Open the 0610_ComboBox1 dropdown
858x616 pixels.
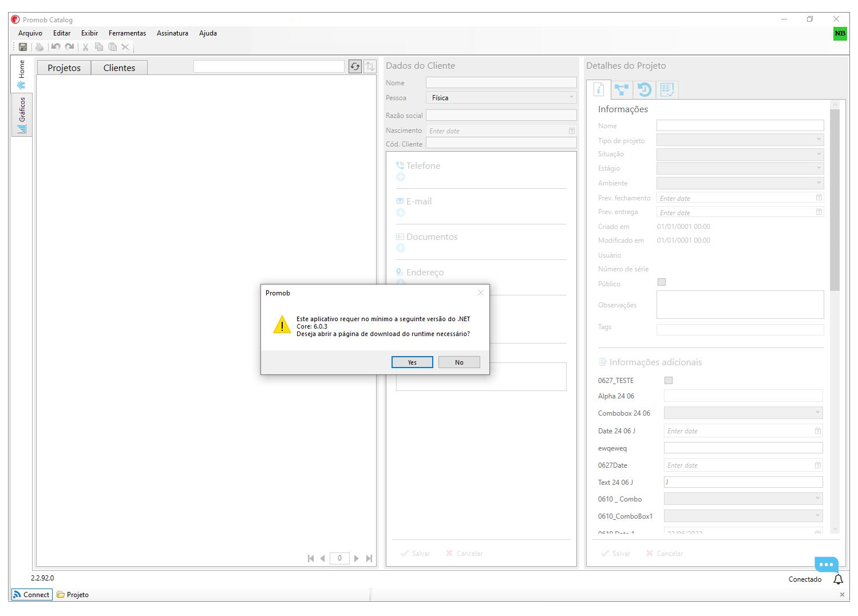743,516
